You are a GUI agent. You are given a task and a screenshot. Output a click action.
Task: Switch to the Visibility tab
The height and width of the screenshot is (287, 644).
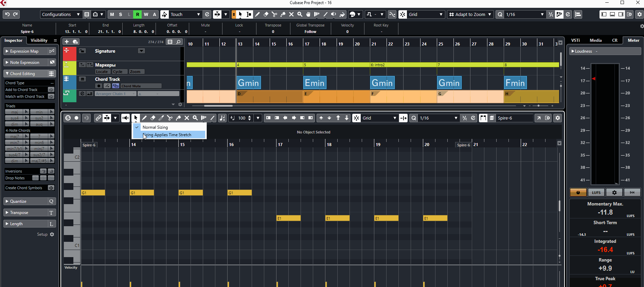39,40
